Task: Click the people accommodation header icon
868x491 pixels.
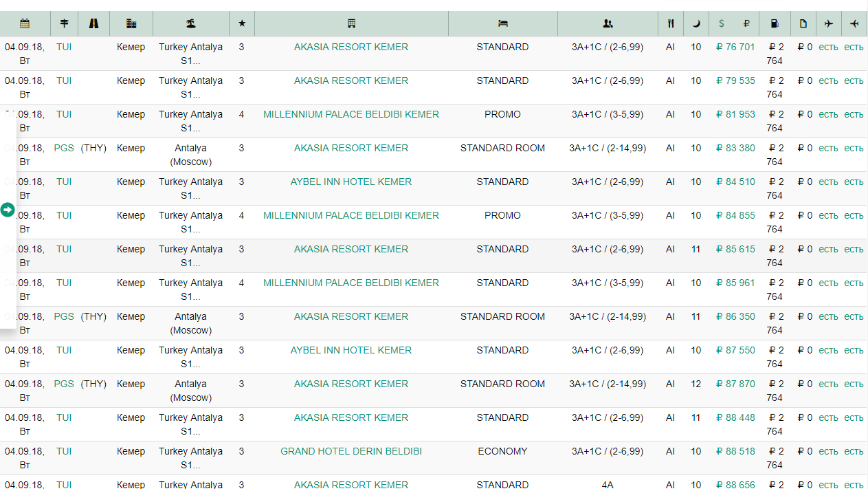Action: (x=608, y=23)
